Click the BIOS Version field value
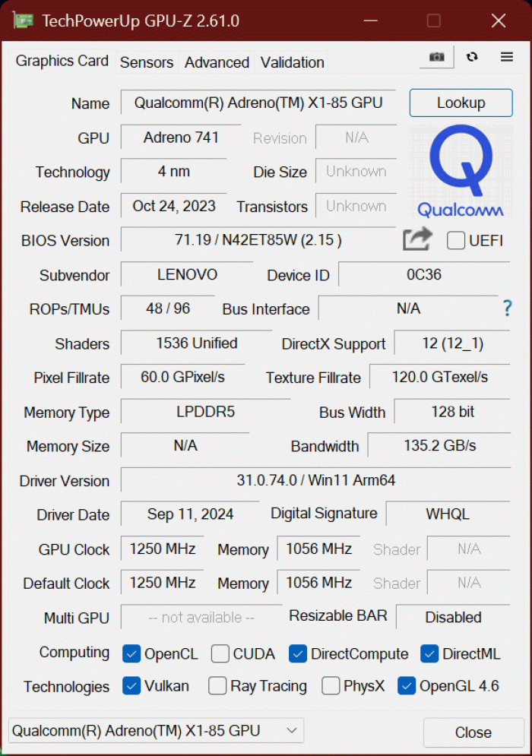The image size is (532, 756). (258, 239)
